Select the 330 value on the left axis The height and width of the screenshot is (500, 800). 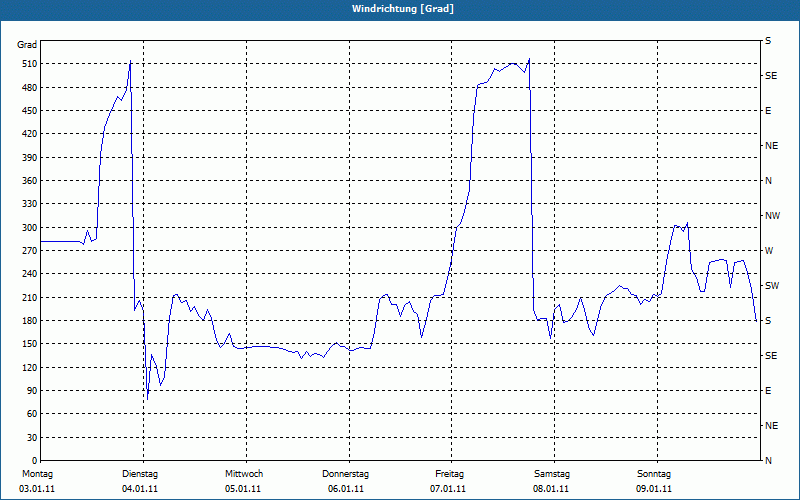tap(29, 204)
